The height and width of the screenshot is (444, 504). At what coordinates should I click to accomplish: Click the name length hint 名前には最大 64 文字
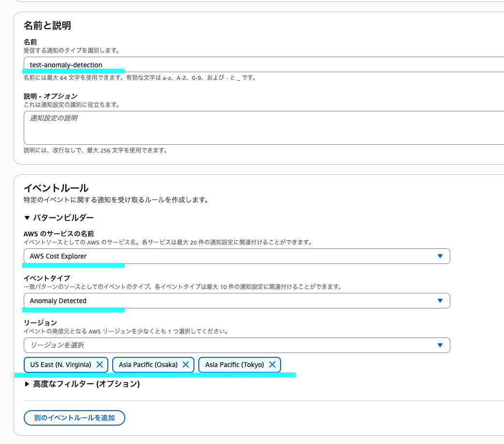[x=139, y=78]
